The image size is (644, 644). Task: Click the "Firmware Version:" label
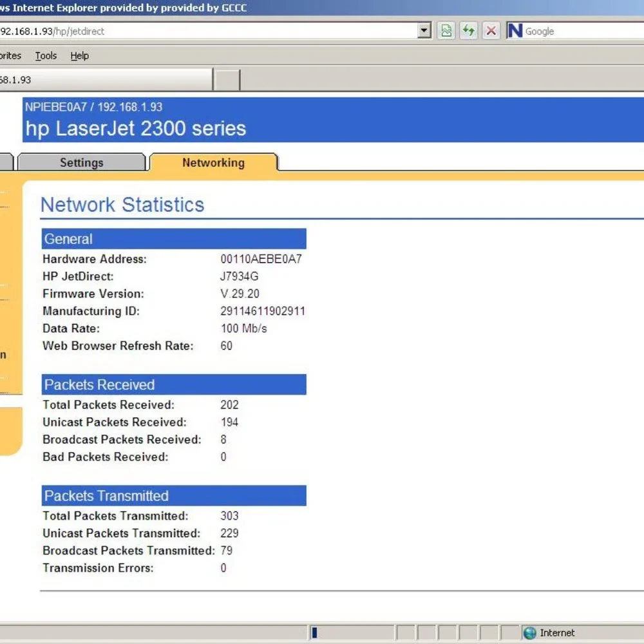93,293
